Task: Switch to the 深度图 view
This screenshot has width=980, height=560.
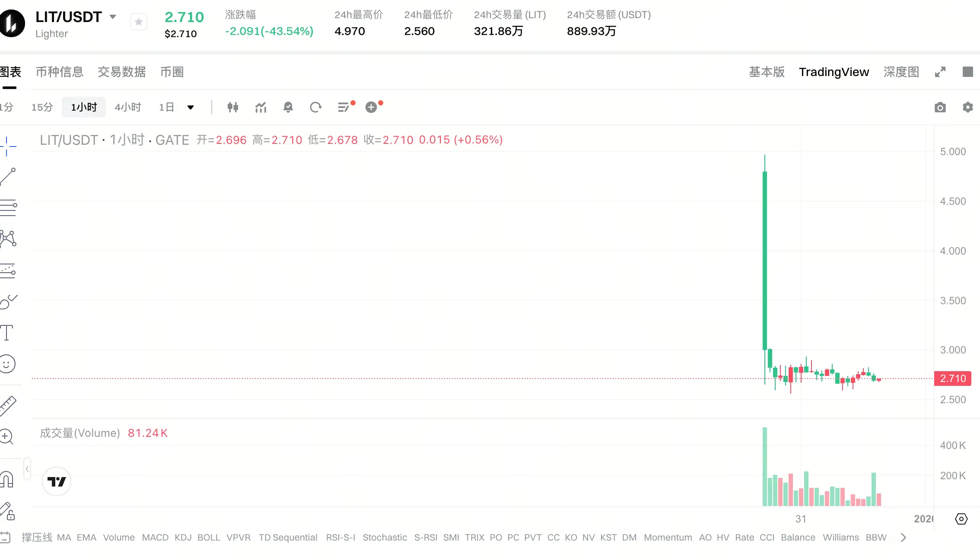Action: tap(901, 72)
